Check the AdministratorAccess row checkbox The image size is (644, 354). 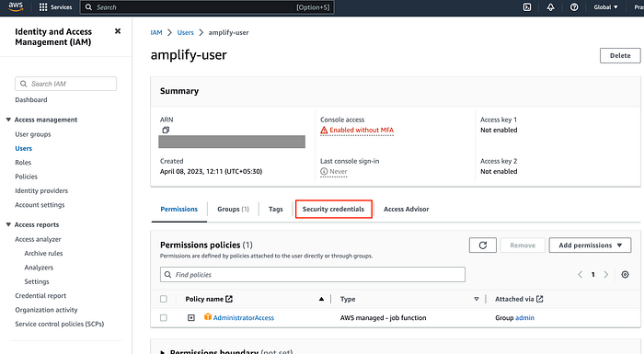point(164,317)
